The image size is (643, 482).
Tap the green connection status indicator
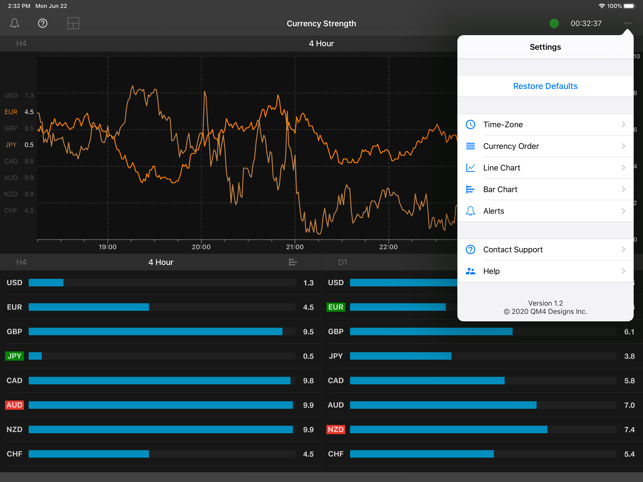coord(554,23)
